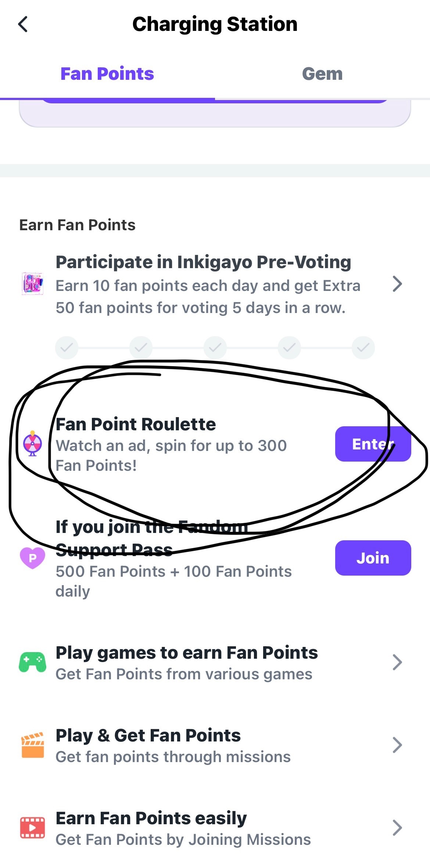Open Earn Fan Points easily chevron

397,828
